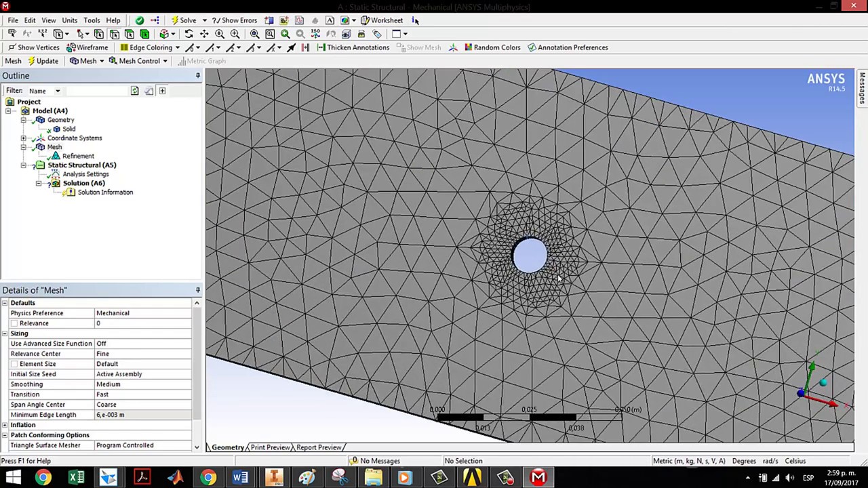Toggle the Element Size checkbox
The image size is (868, 488).
pos(14,364)
